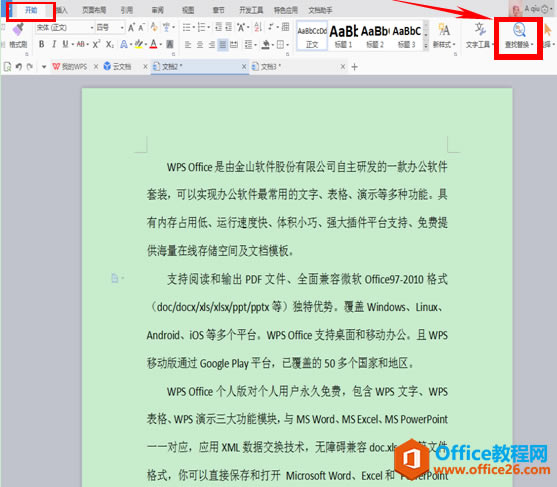Screen dimensions: 557x487
Task: Open the quick access toolbar dropdown arrow
Action: point(44,66)
